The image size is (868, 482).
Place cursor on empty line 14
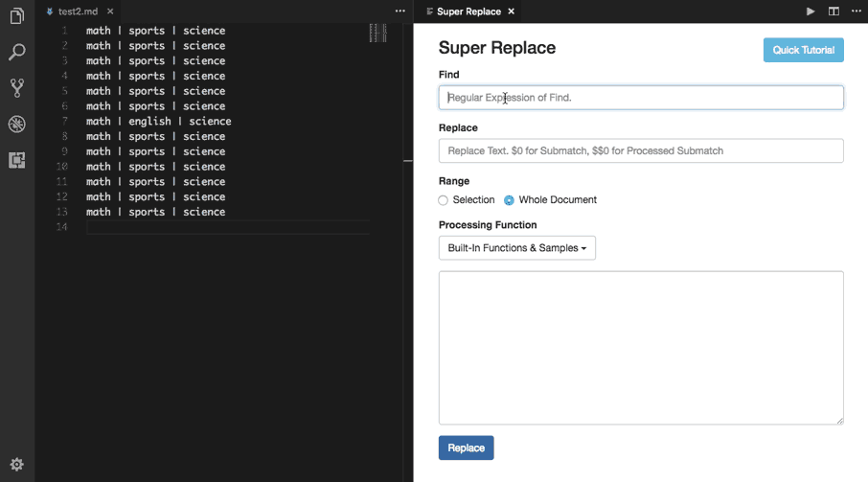pos(227,227)
